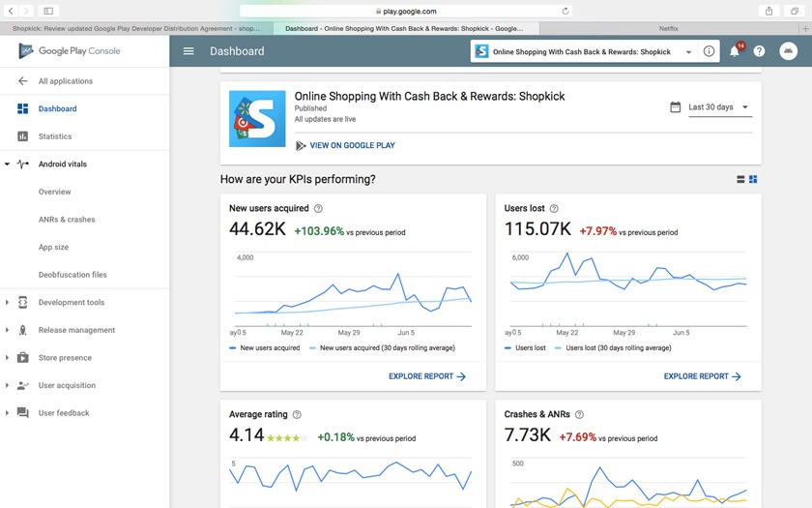Switch KPIs to list view

[740, 179]
